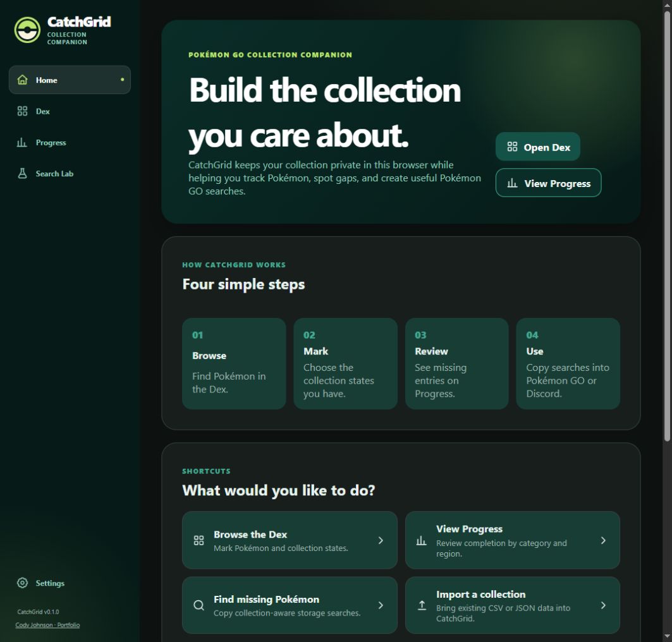Click the 04 Use step card
Viewport: 672px width, 642px height.
(x=568, y=363)
